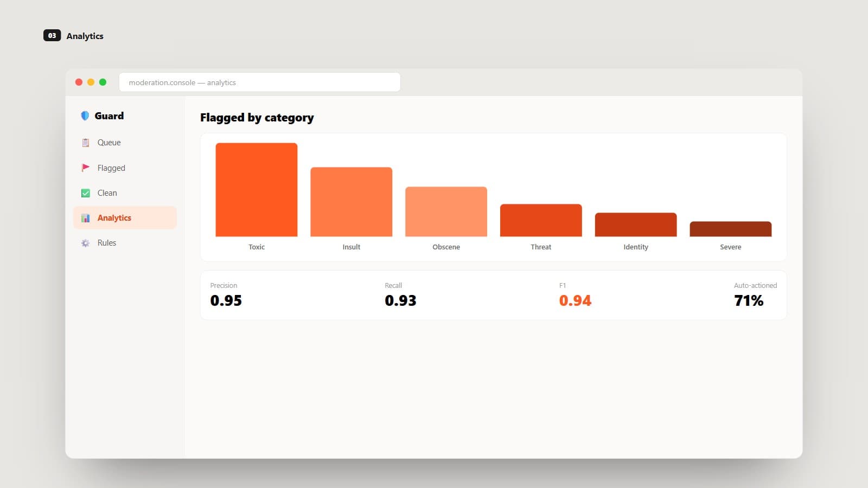Open Rules from the sidebar

pyautogui.click(x=125, y=243)
